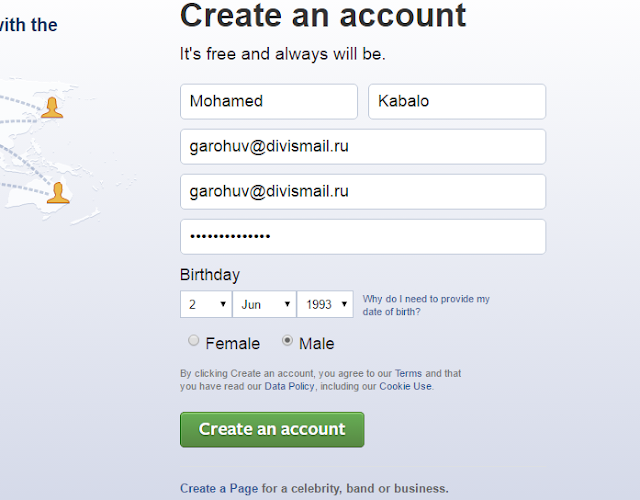Follow the Data Policy link

coord(289,386)
